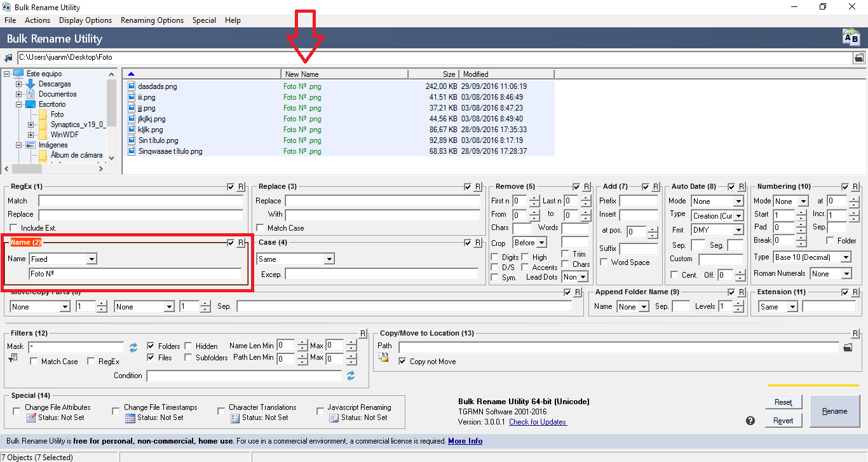Click the R reset button of Filters (12)
This screenshot has height=462, width=868.
click(363, 334)
